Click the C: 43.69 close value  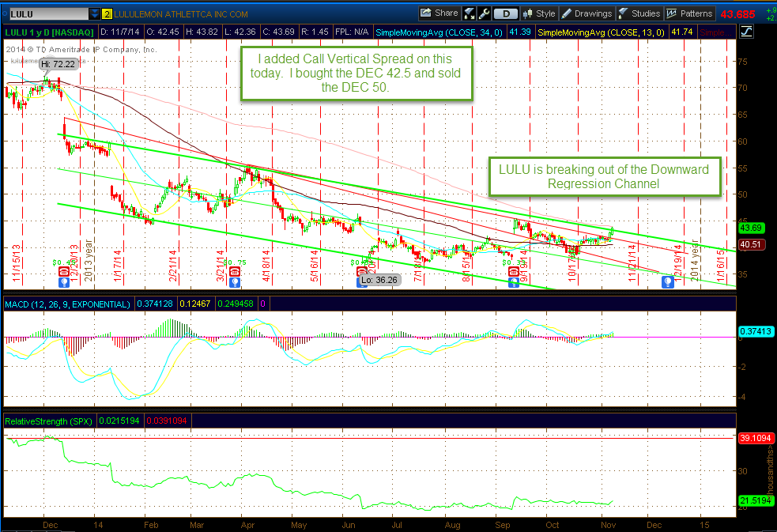tap(278, 32)
